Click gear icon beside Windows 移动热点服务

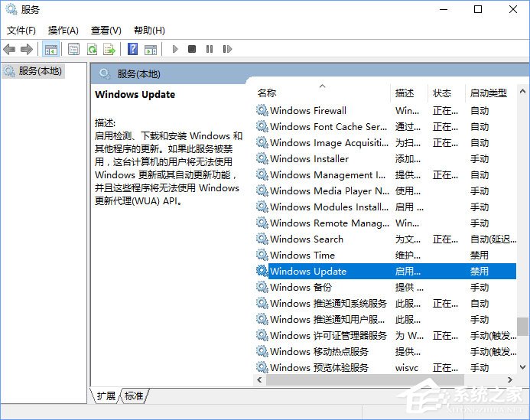[x=262, y=351]
